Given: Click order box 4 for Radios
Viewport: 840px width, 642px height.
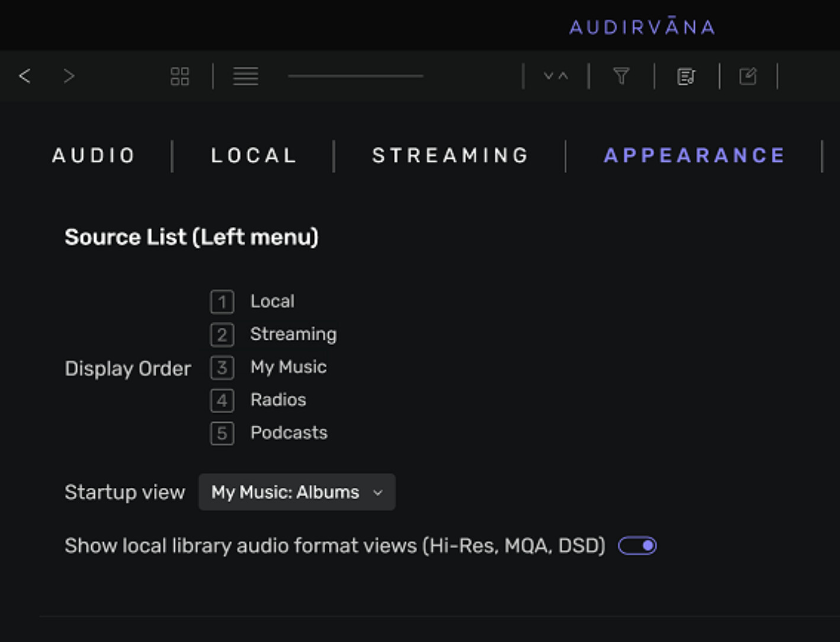Looking at the screenshot, I should (x=222, y=401).
